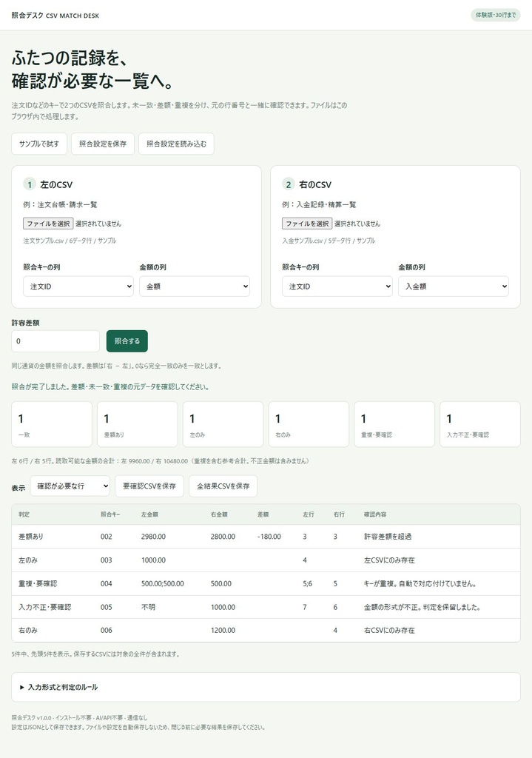
Task: Click the 照合デスク CSV MATCH DESK logo
Action: 55,16
